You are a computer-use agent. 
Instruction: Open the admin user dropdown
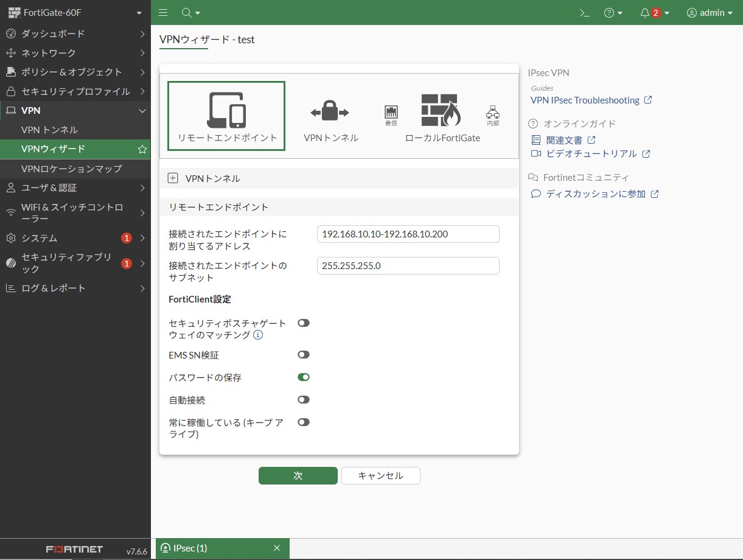[710, 13]
